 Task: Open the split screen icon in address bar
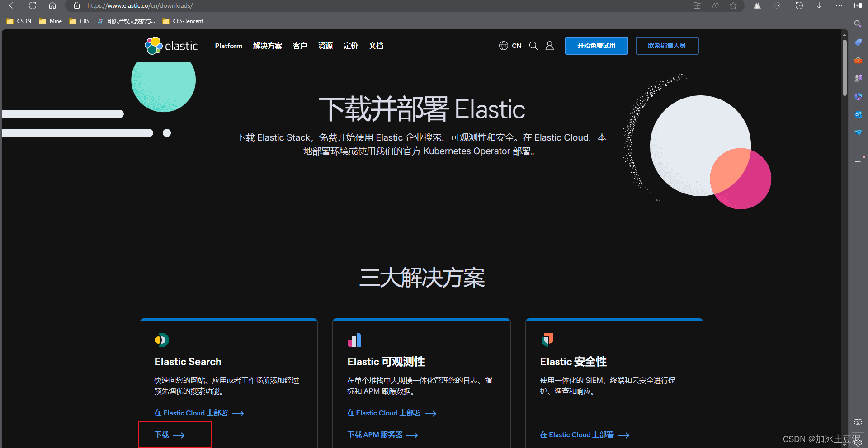[697, 5]
